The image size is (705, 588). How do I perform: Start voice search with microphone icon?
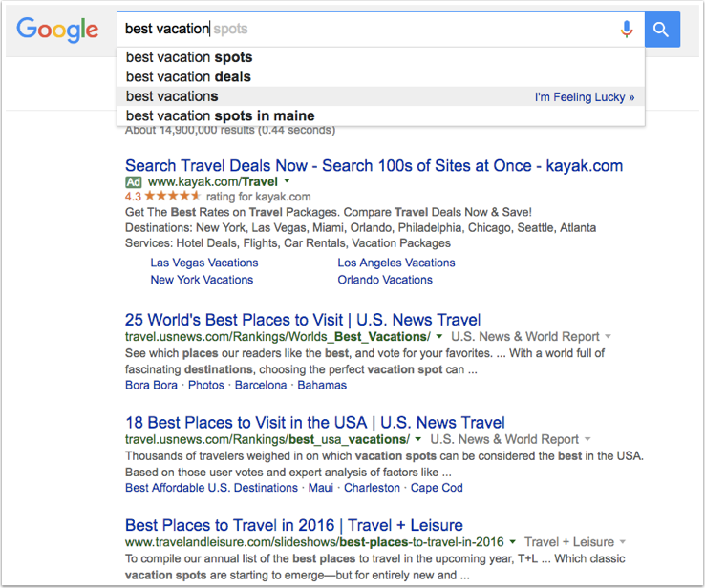tap(627, 30)
